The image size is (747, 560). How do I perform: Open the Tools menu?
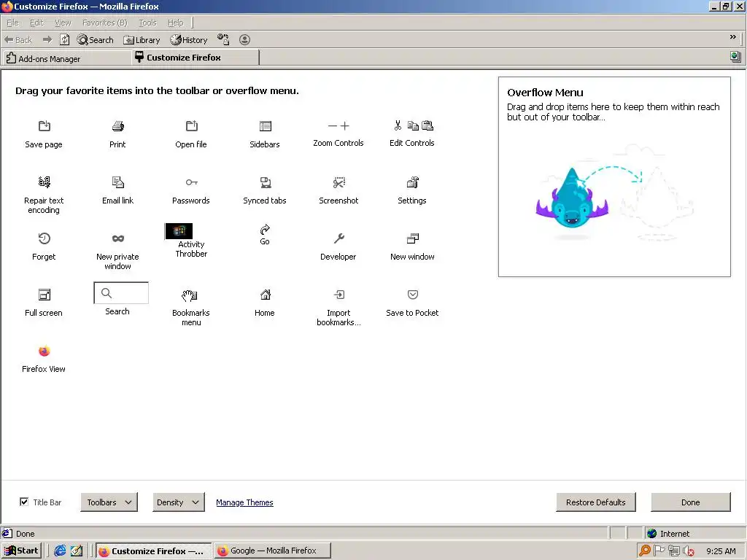(147, 23)
